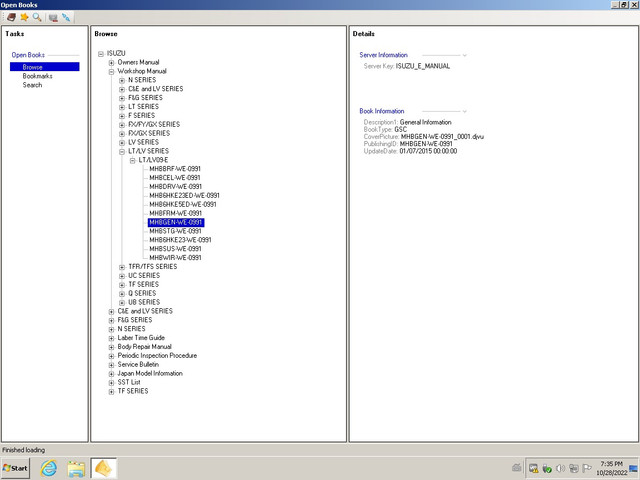The height and width of the screenshot is (480, 640).
Task: Expand the LV SERIES node
Action: pos(122,142)
